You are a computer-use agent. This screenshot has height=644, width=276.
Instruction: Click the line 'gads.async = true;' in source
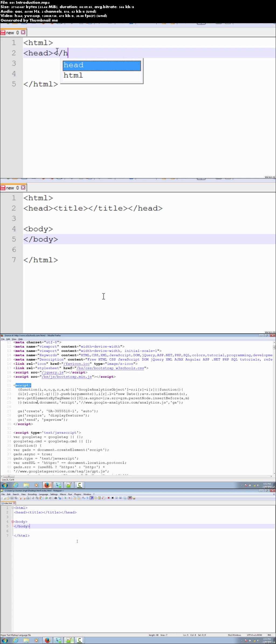(x=33, y=454)
